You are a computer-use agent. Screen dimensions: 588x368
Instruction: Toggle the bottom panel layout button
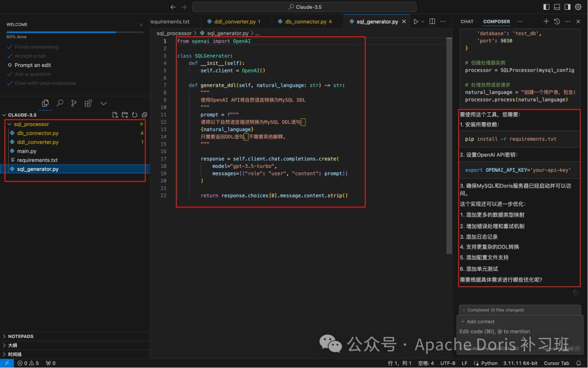pos(557,7)
